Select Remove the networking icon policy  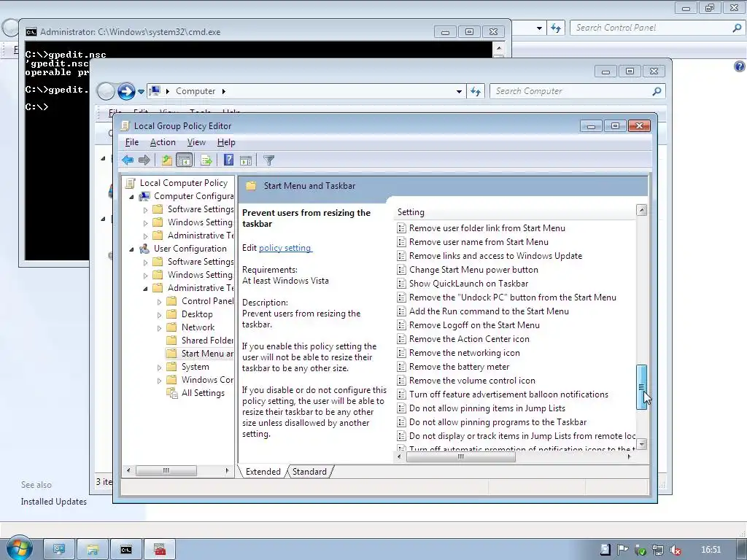[465, 353]
